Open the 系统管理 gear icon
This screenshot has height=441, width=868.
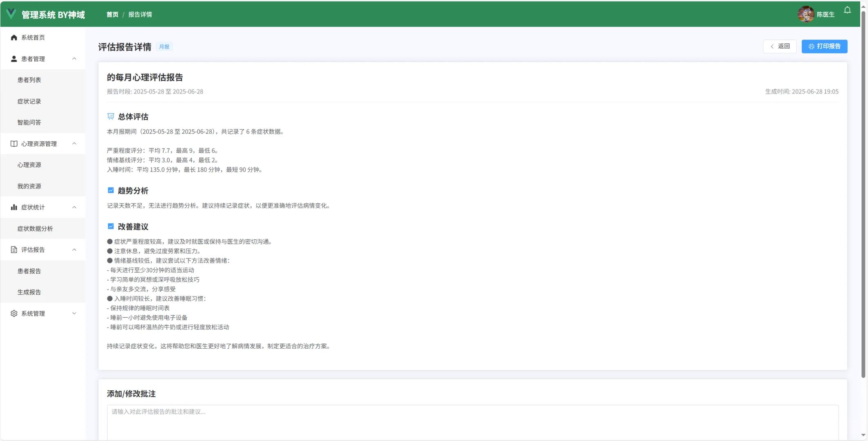pyautogui.click(x=13, y=313)
